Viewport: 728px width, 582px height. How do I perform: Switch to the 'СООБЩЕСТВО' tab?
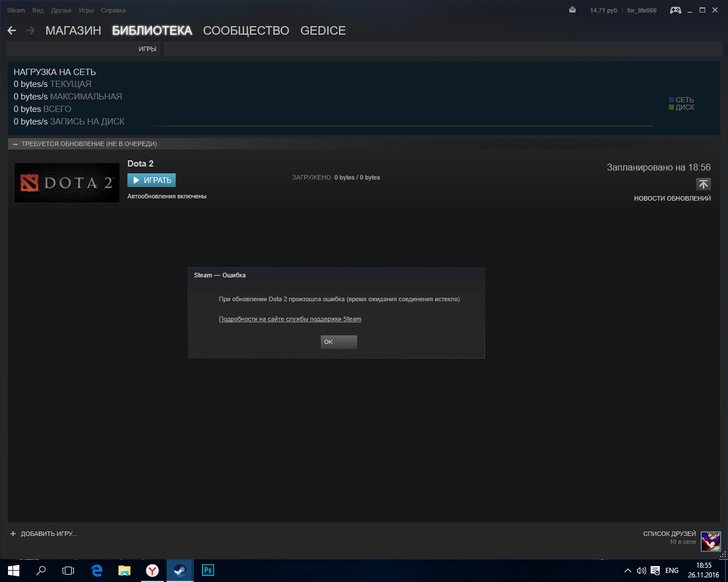246,31
